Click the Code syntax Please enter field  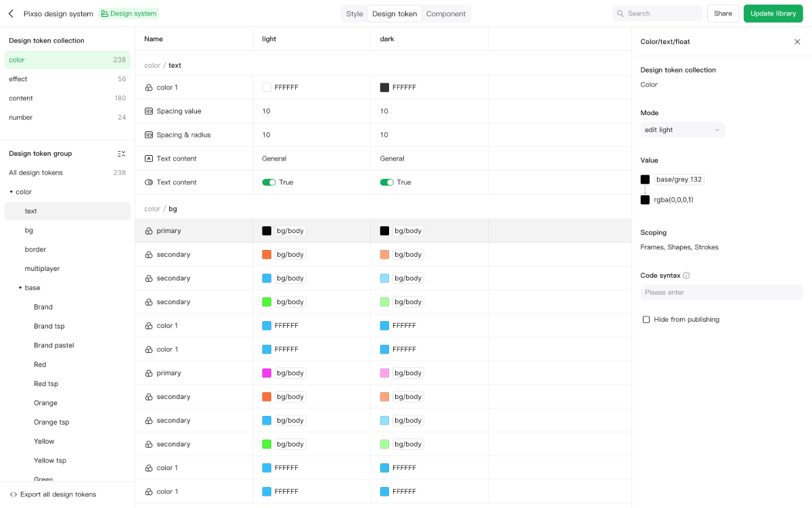click(721, 293)
